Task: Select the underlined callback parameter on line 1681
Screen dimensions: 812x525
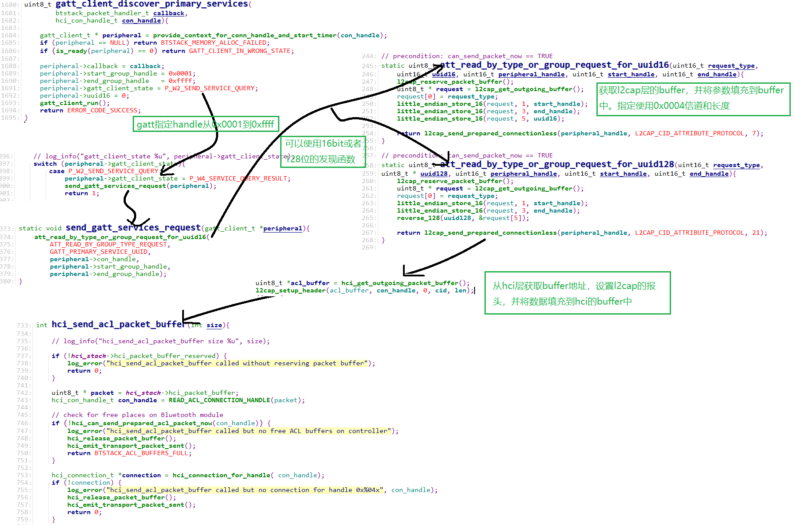Action: coord(169,13)
